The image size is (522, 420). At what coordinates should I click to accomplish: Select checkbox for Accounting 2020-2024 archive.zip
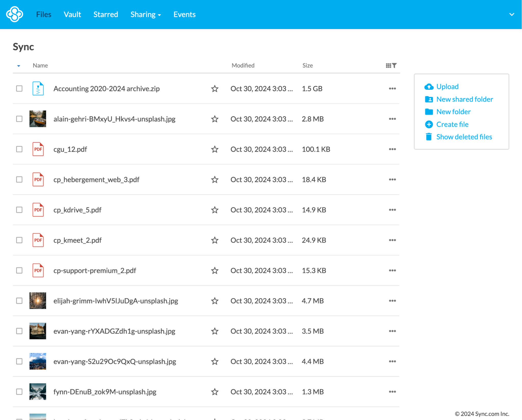(x=19, y=88)
